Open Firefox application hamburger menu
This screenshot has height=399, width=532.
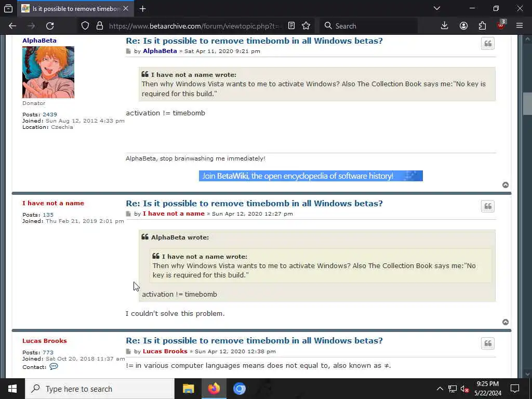[520, 26]
